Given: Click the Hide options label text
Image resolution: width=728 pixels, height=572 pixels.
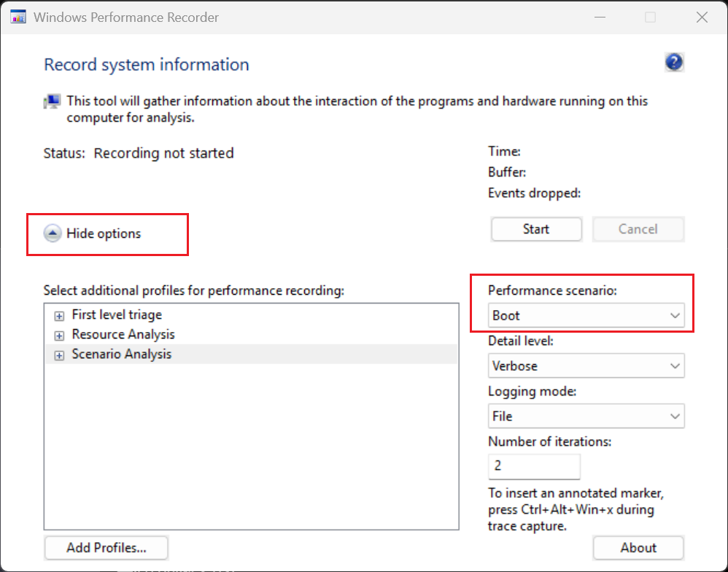Looking at the screenshot, I should tap(104, 233).
